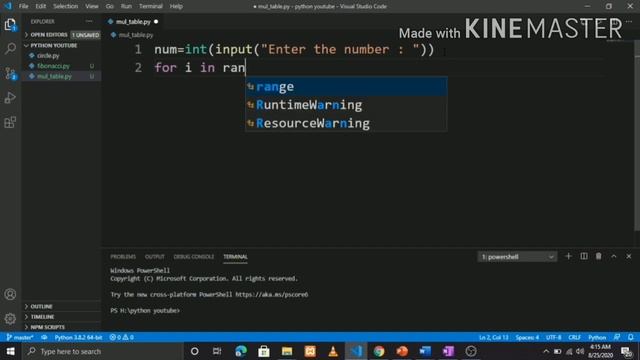Open the Help menu
This screenshot has height=360, width=640.
coord(176,6)
